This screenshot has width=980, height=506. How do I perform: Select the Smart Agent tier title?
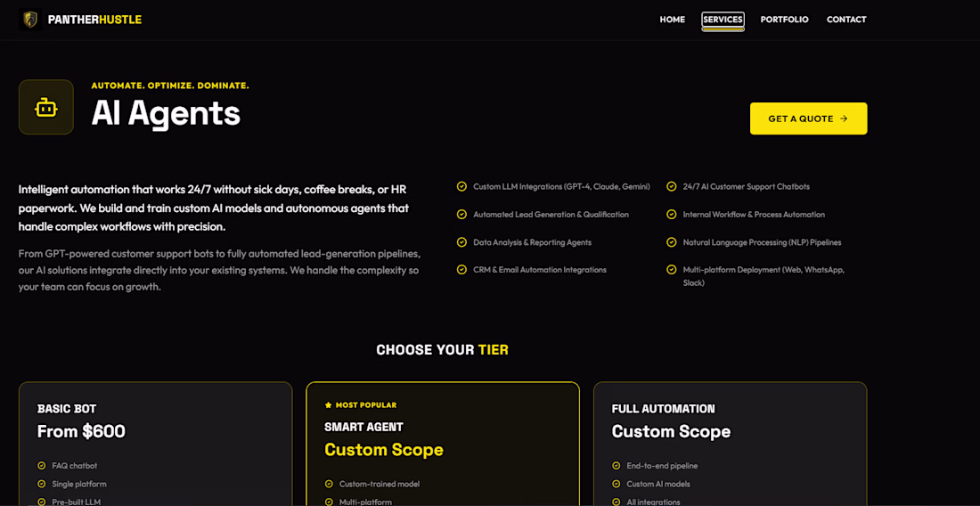point(363,428)
